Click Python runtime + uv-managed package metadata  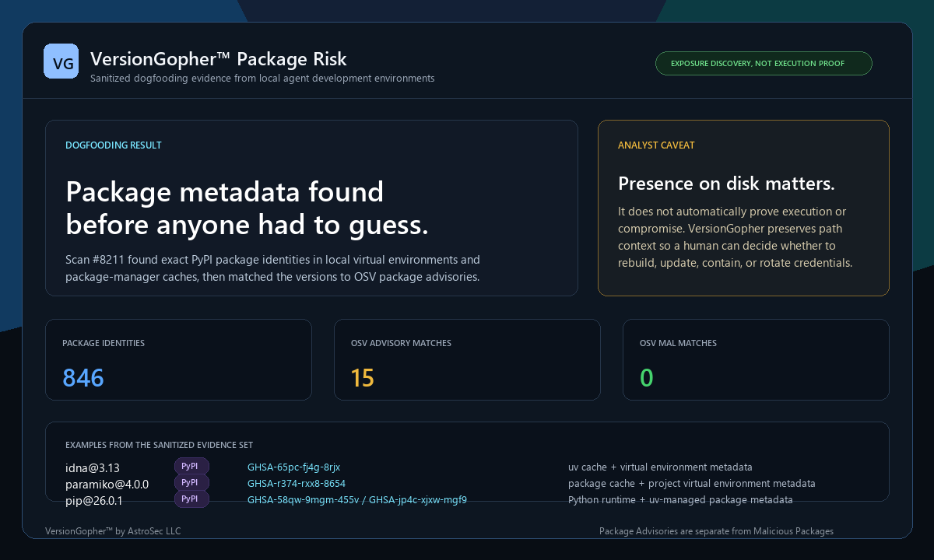coord(680,500)
